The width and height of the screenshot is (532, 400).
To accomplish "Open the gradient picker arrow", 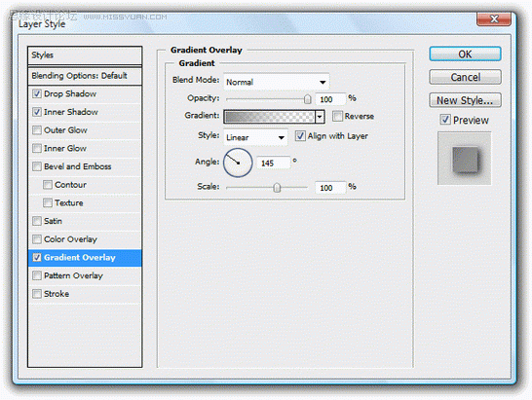I will click(x=320, y=117).
